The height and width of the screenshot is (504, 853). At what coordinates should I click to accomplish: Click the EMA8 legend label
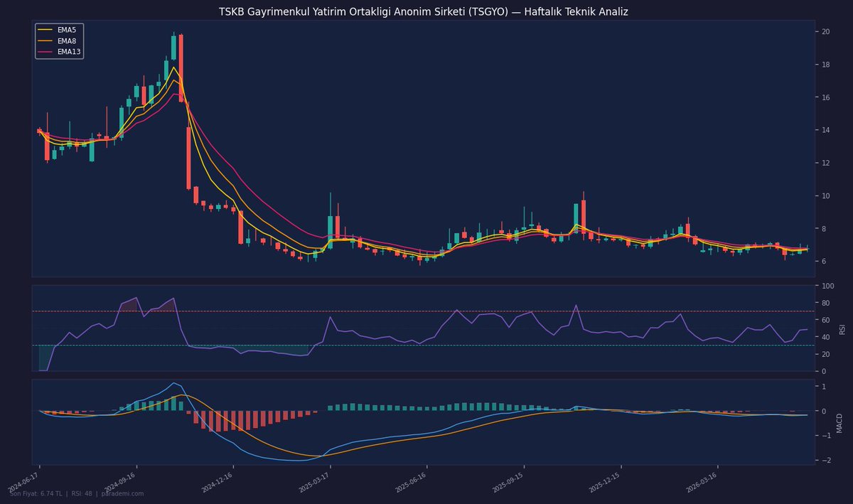click(68, 41)
